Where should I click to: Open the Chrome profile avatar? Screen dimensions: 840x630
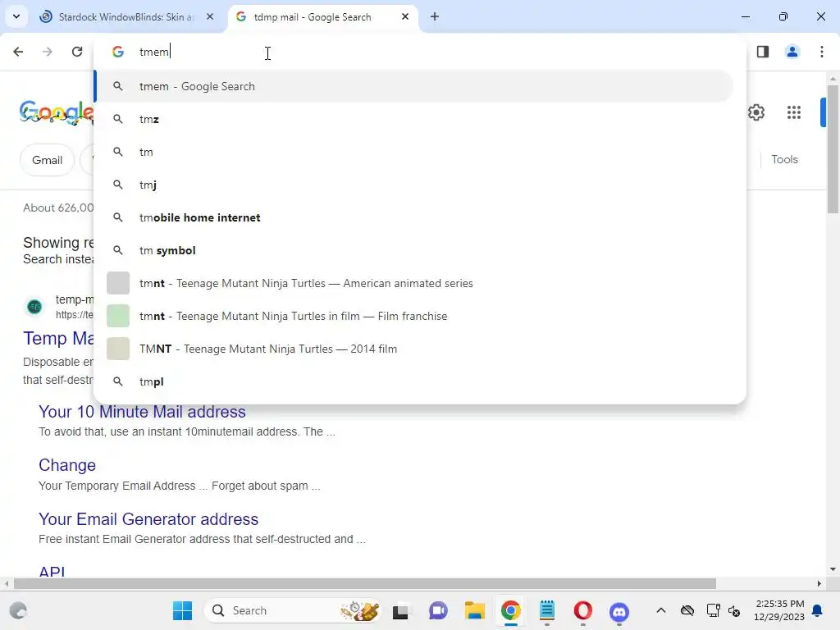(792, 52)
